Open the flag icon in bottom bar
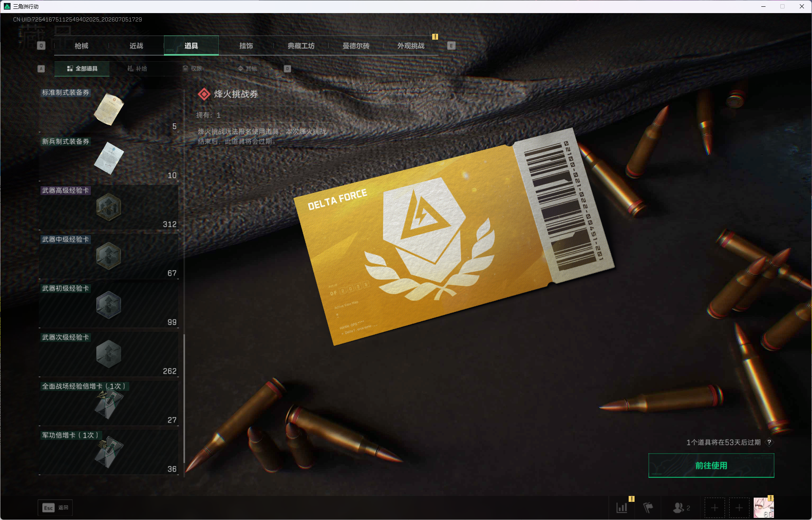 tap(648, 508)
